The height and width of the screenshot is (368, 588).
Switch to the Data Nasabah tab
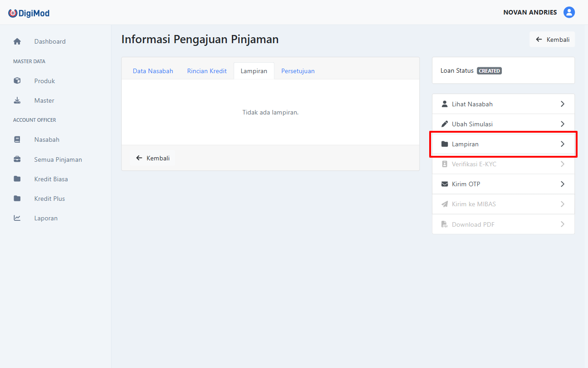pyautogui.click(x=153, y=71)
